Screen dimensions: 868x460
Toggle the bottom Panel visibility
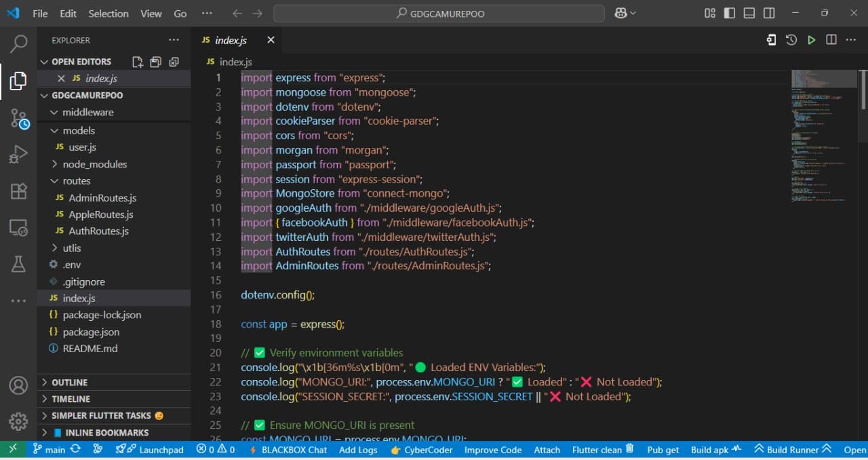pos(748,12)
